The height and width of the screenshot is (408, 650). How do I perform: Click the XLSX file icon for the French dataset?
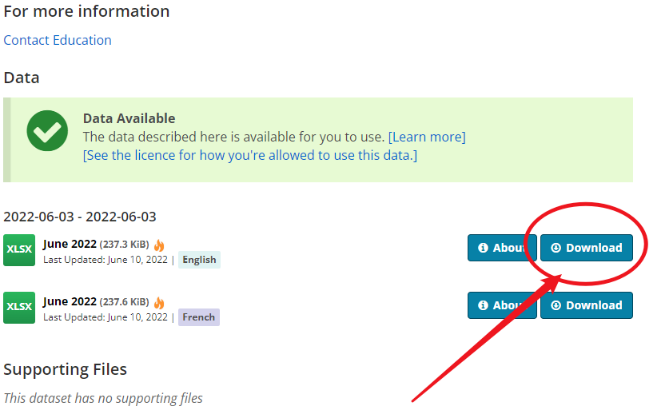point(19,307)
